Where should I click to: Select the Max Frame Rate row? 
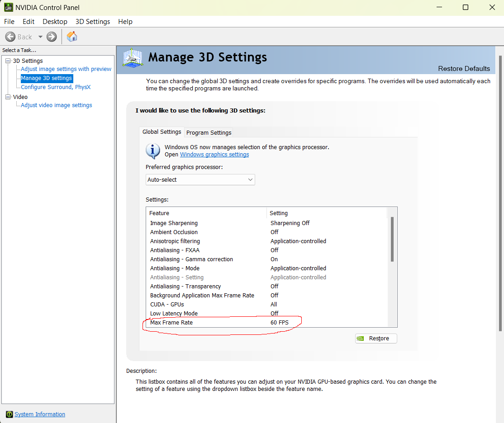click(x=267, y=323)
